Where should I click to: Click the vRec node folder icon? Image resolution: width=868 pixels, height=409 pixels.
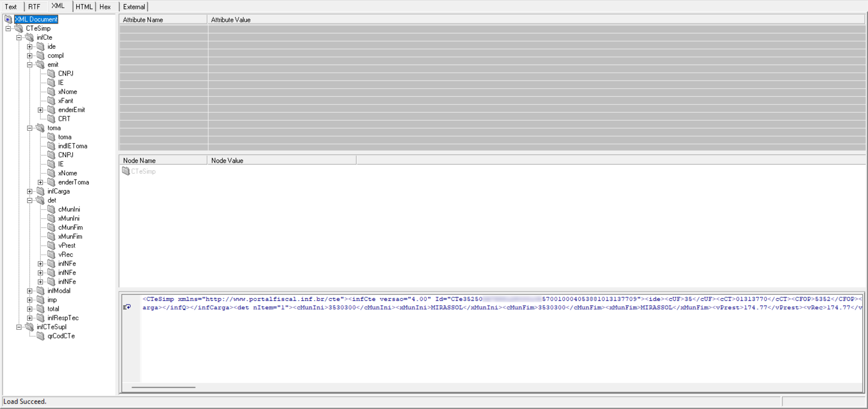(x=52, y=254)
